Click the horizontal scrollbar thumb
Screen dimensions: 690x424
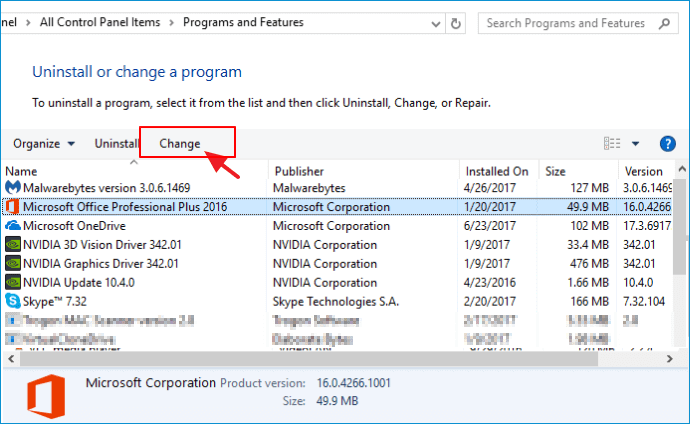[309, 359]
